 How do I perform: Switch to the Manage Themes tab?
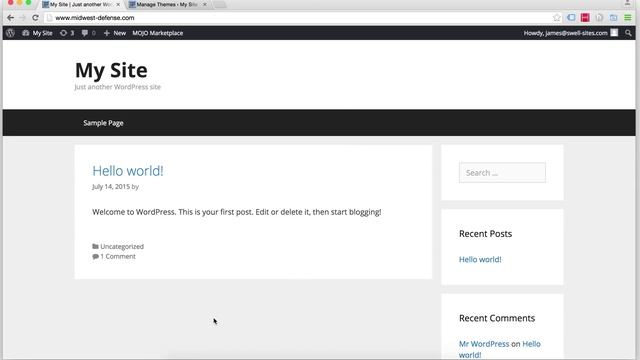tap(167, 4)
